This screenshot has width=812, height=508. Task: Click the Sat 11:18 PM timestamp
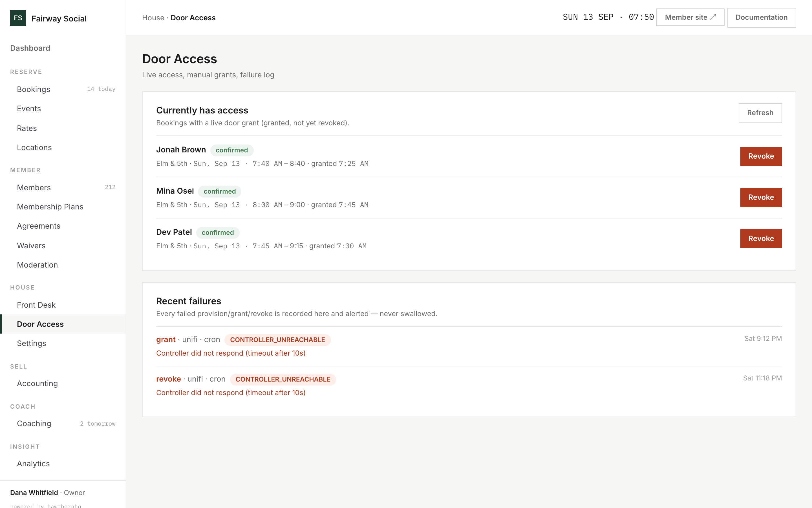coord(762,378)
